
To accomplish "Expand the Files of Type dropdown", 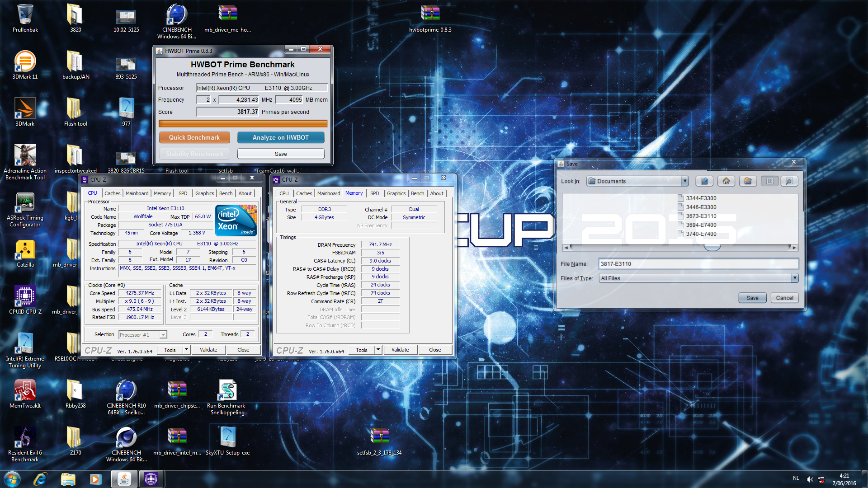I will tap(794, 278).
